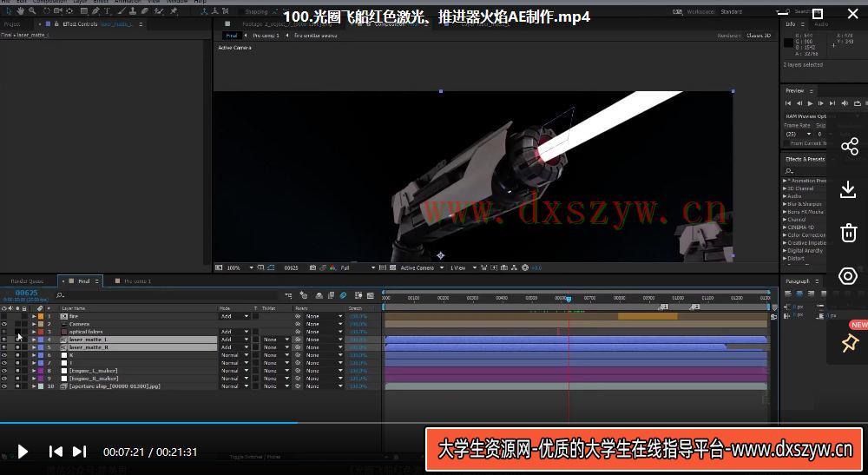This screenshot has width=868, height=475.
Task: Toggle audio mute in the Preview panel
Action: (x=845, y=103)
